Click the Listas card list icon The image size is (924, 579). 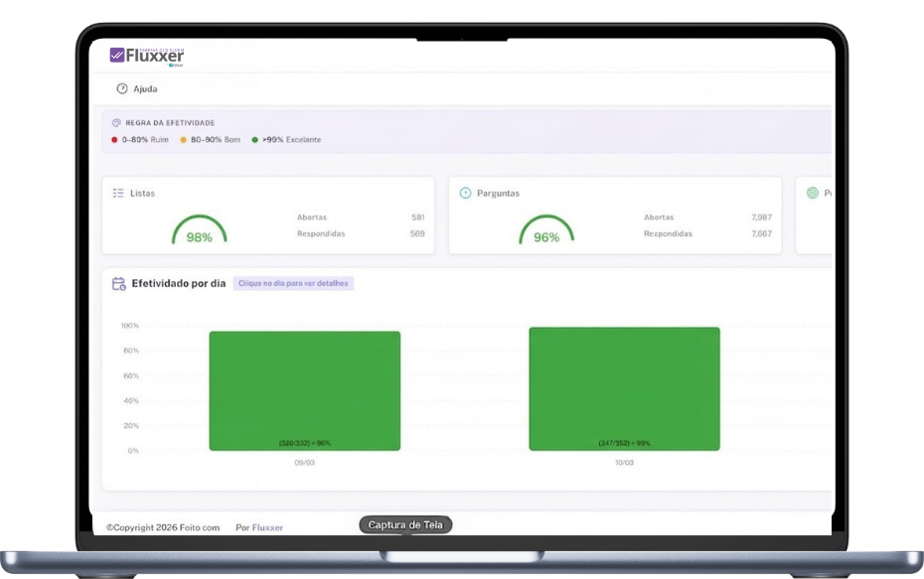point(118,193)
